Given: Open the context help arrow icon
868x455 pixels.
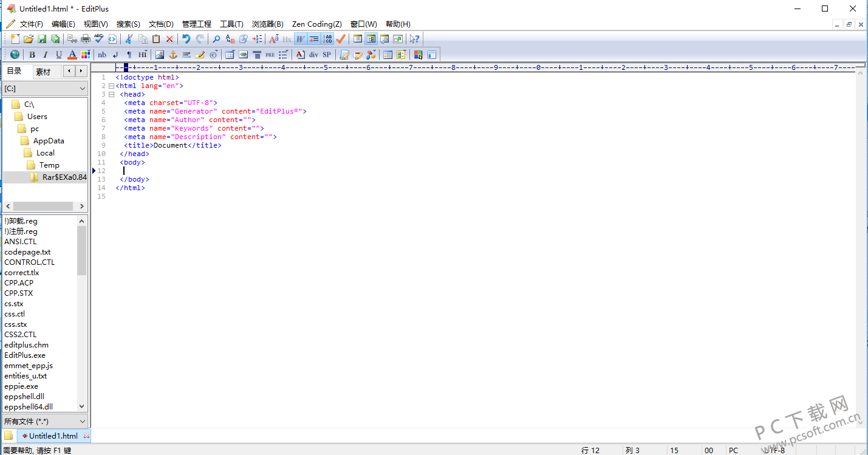Looking at the screenshot, I should click(415, 39).
